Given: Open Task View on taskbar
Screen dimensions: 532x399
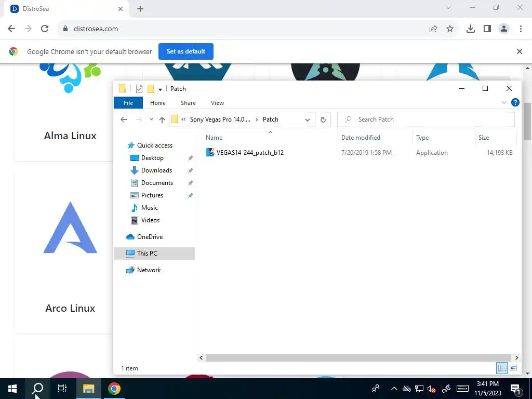Looking at the screenshot, I should 62,389.
